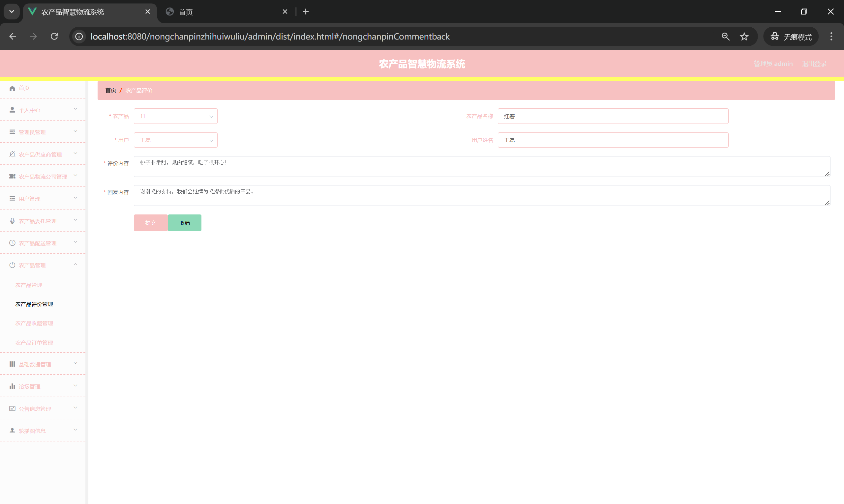Screen dimensions: 844x504
Task: Click the 提交 submit button
Action: [x=151, y=223]
